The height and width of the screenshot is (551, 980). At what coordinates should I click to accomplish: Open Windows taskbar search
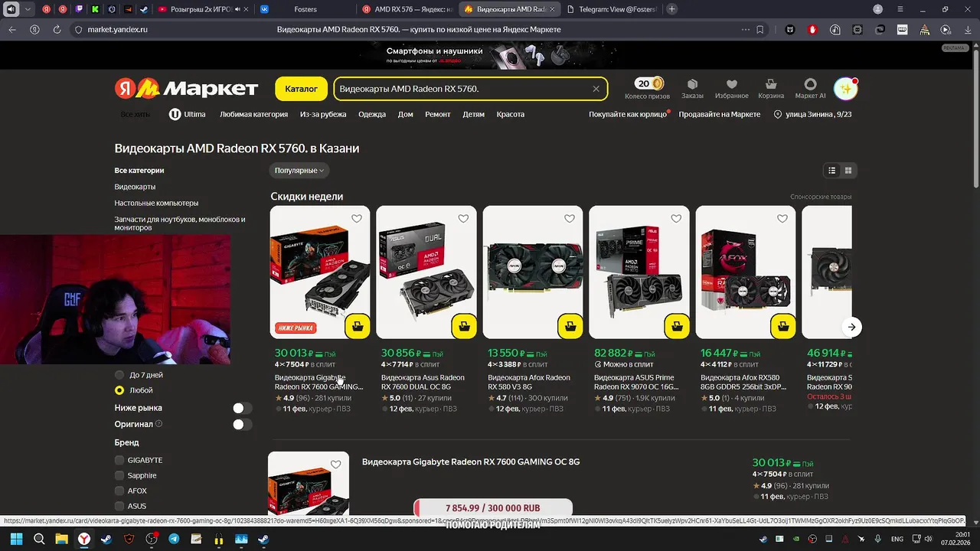(39, 539)
